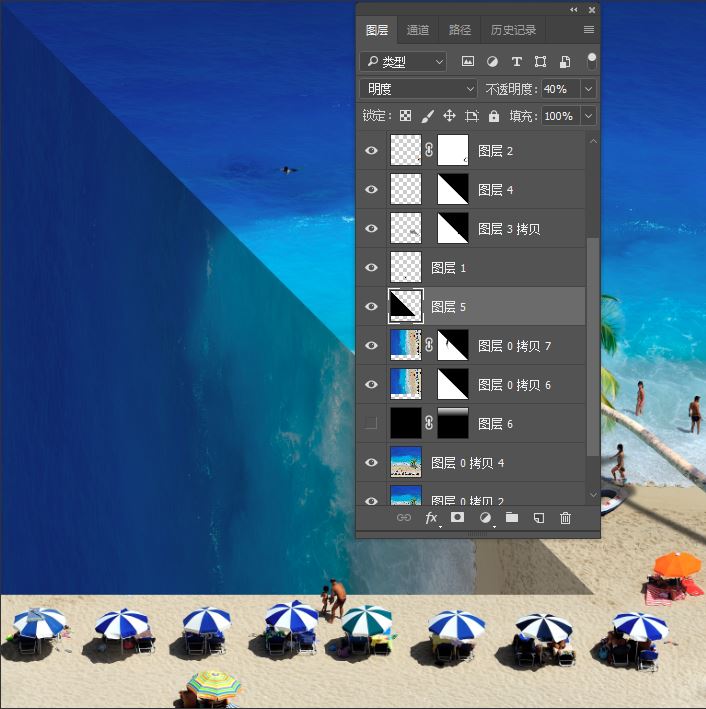706x709 pixels.
Task: Show the hidden 图层 6 layer
Action: pyautogui.click(x=371, y=423)
